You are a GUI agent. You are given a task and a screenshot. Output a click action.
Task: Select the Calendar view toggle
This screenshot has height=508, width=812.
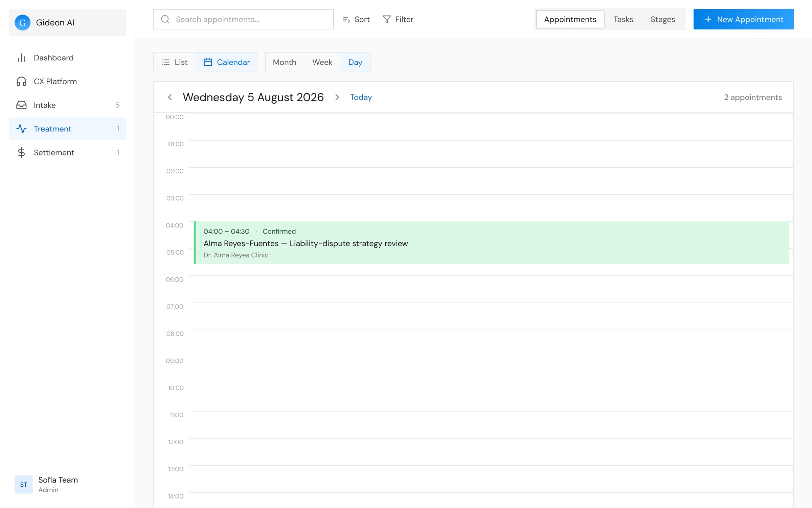tap(227, 62)
